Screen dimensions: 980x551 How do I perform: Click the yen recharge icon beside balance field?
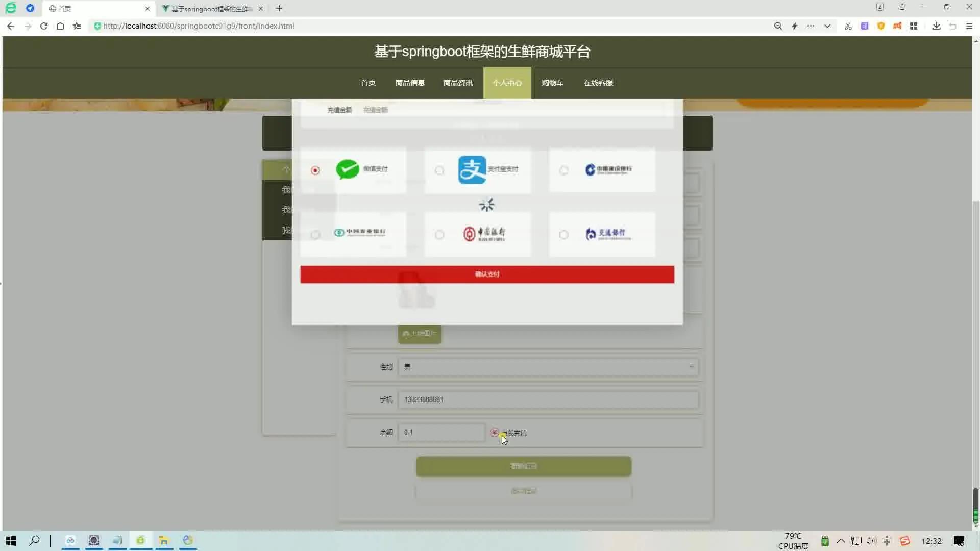pos(494,432)
